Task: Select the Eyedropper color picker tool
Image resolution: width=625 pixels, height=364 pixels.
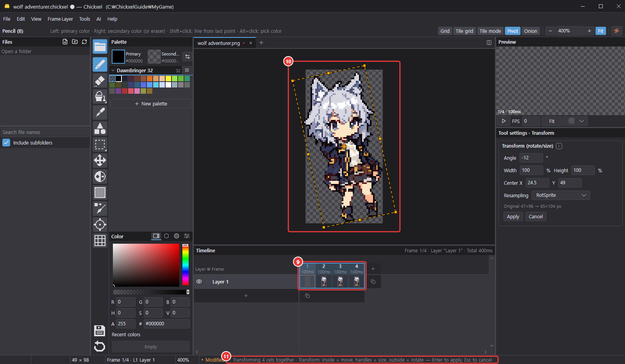Action: coord(100,112)
